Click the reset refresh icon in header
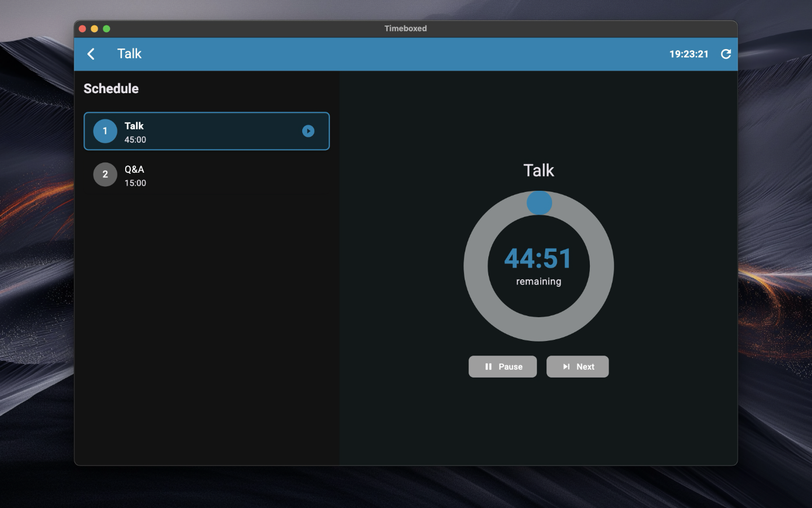Viewport: 812px width, 508px height. pos(726,54)
